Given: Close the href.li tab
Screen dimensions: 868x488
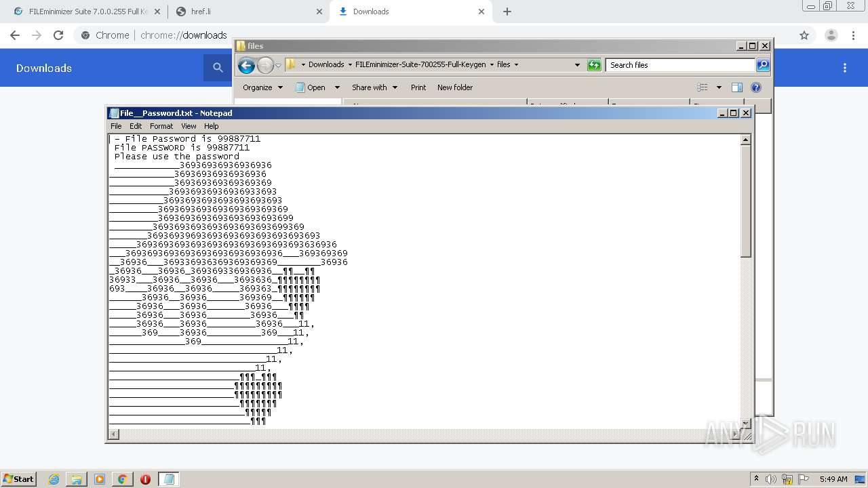Looking at the screenshot, I should (x=319, y=12).
